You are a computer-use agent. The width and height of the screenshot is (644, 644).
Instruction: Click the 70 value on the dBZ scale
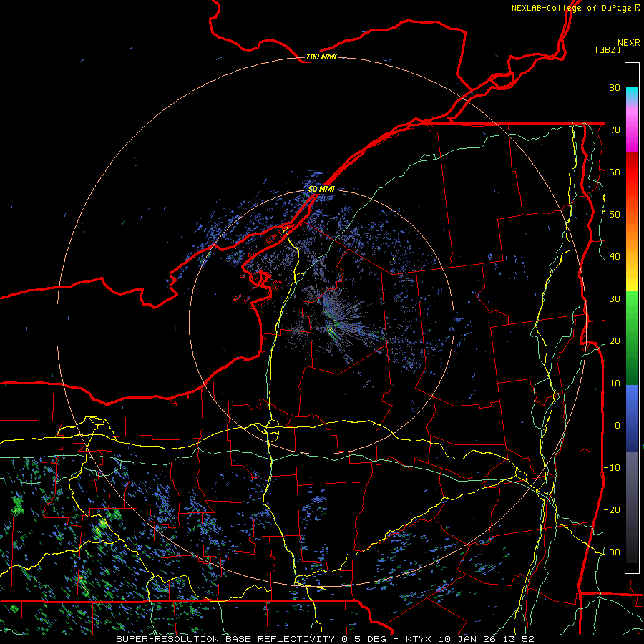(615, 130)
